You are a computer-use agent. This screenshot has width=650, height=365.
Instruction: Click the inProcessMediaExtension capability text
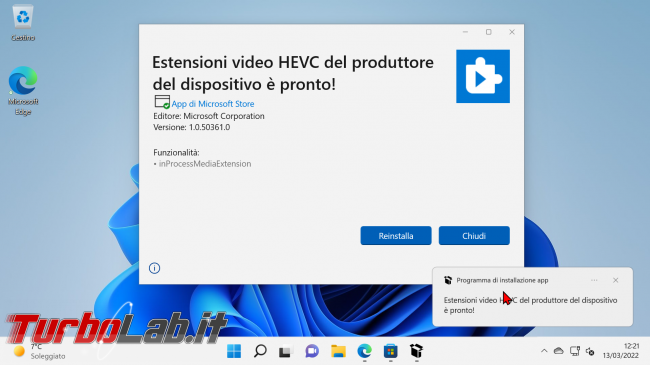coord(205,164)
